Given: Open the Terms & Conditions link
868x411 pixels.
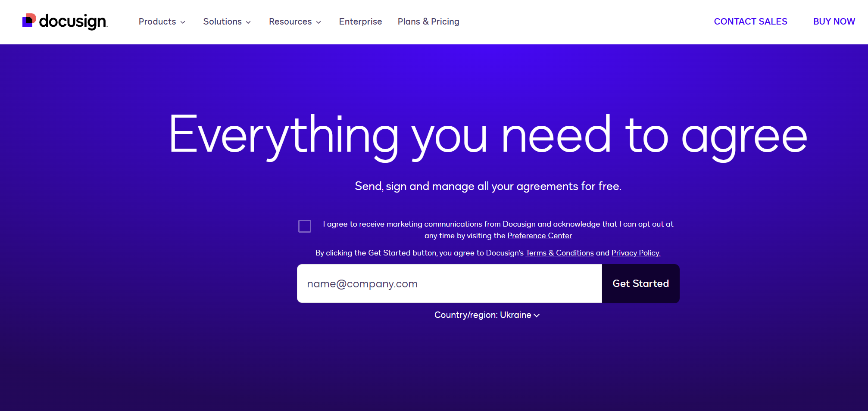Looking at the screenshot, I should click(559, 253).
